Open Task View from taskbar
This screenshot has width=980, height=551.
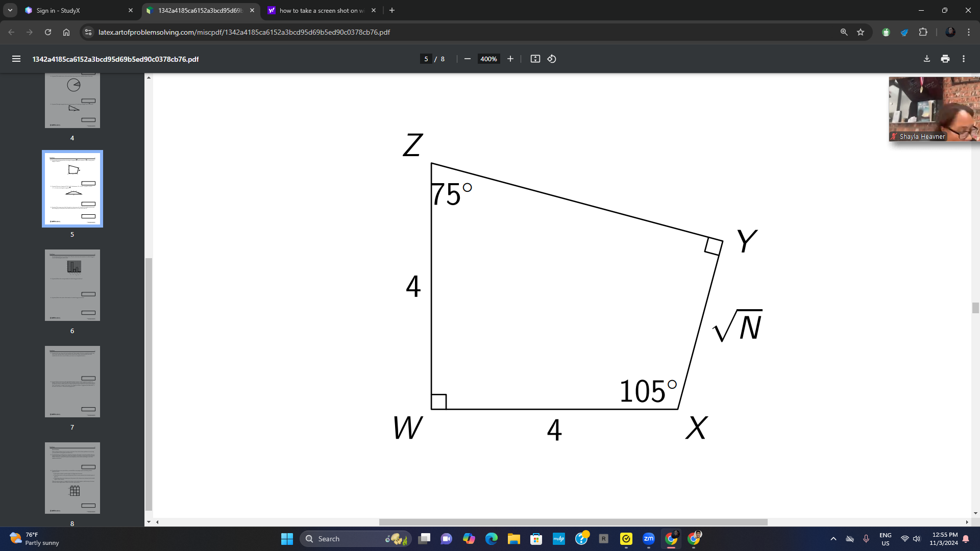coord(424,539)
